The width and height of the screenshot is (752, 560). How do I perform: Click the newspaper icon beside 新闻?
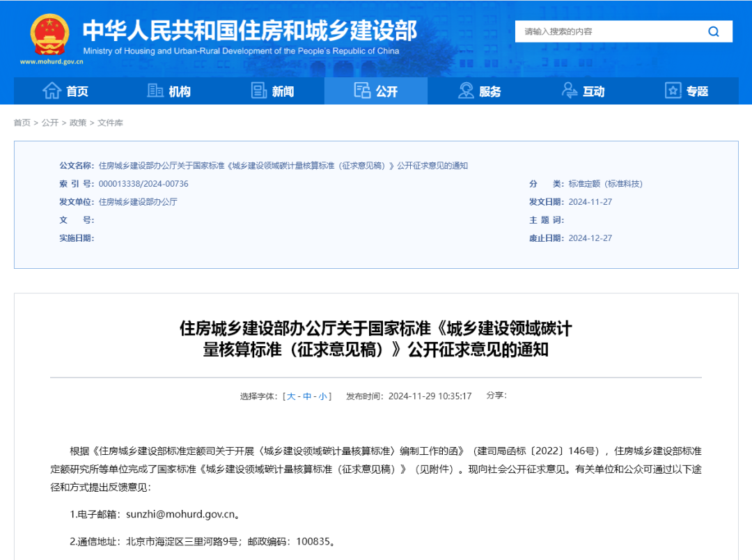pyautogui.click(x=258, y=91)
